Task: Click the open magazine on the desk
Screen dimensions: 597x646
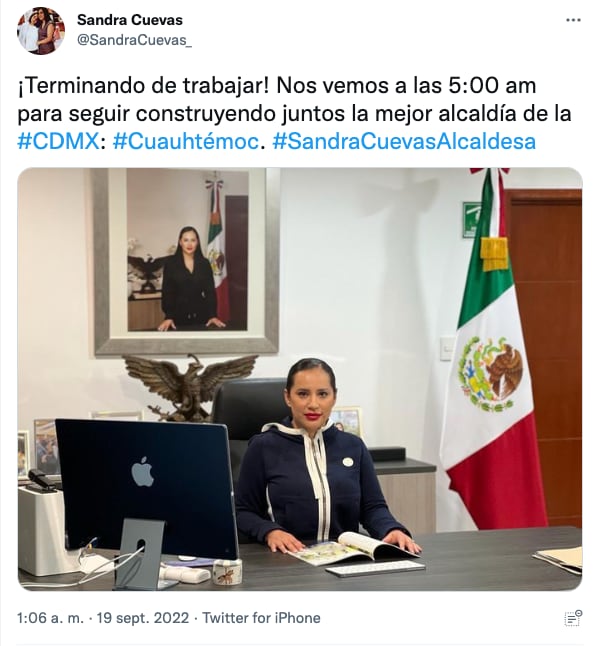Action: click(x=352, y=548)
